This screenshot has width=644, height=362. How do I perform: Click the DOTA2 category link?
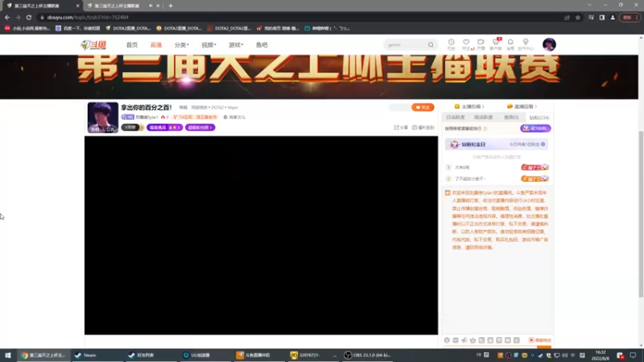coord(217,108)
